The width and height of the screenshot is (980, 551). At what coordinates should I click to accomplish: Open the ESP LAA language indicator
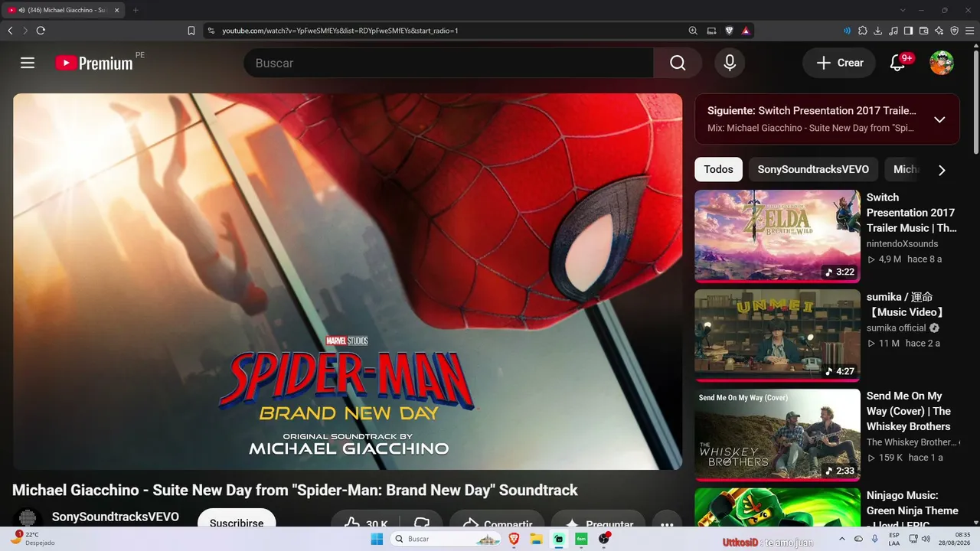894,539
